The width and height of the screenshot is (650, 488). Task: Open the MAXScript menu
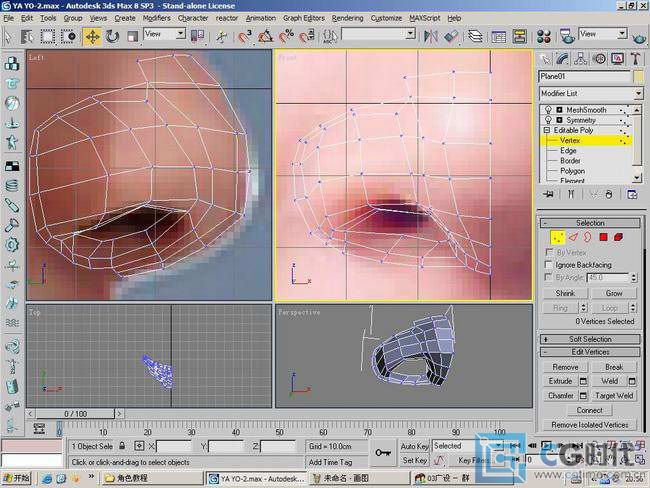(x=424, y=18)
